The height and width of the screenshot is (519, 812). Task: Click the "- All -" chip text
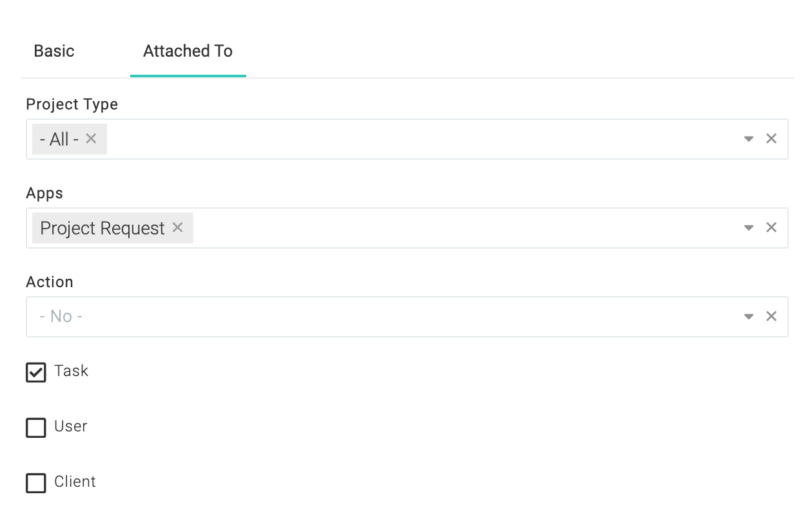[59, 139]
